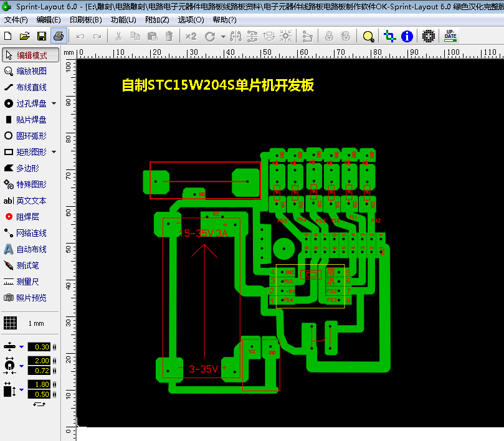504x441 pixels.
Task: Click the UP-DATE toolbar button
Action: pyautogui.click(x=450, y=36)
